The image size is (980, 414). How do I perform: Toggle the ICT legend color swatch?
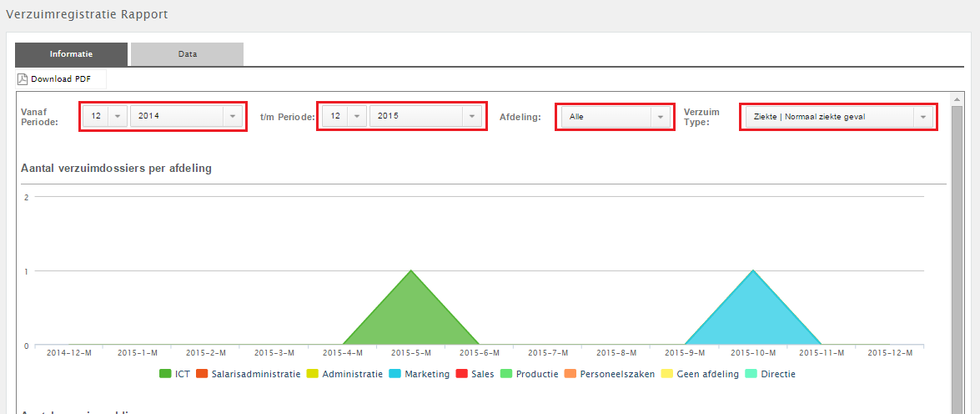tap(165, 375)
